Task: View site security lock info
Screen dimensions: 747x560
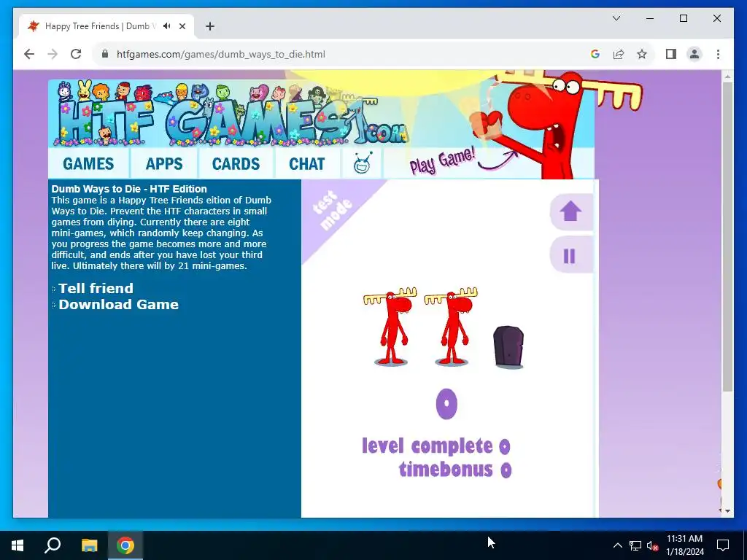Action: [x=105, y=54]
